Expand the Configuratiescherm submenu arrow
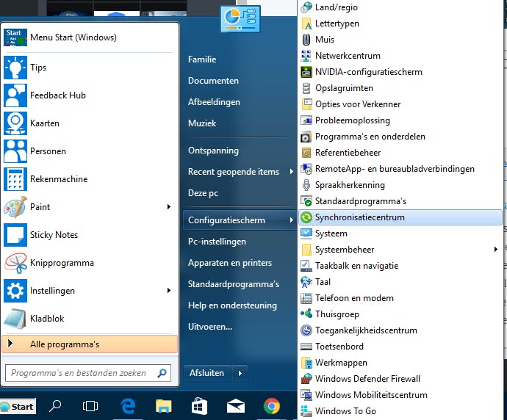507x420 pixels. coord(291,220)
